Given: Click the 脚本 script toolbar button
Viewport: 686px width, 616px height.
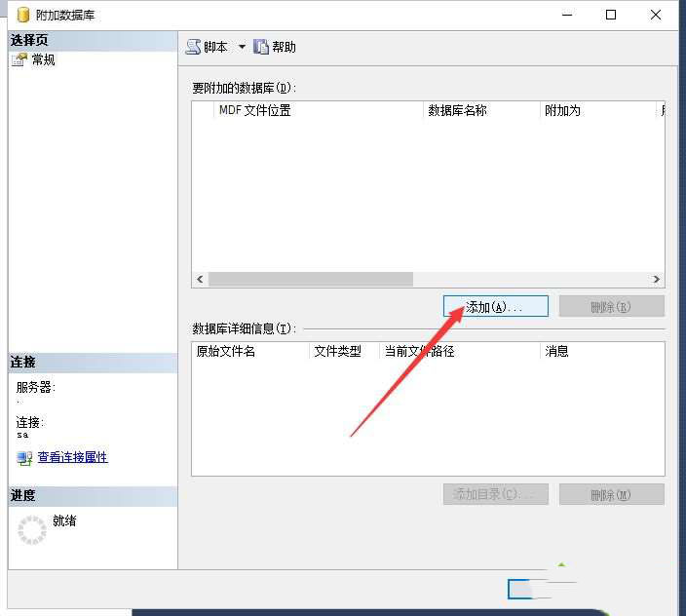Looking at the screenshot, I should point(207,47).
